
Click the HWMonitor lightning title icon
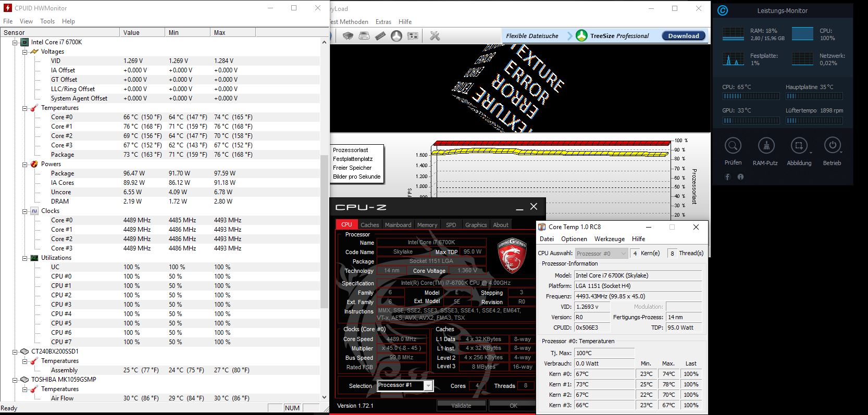coord(8,8)
